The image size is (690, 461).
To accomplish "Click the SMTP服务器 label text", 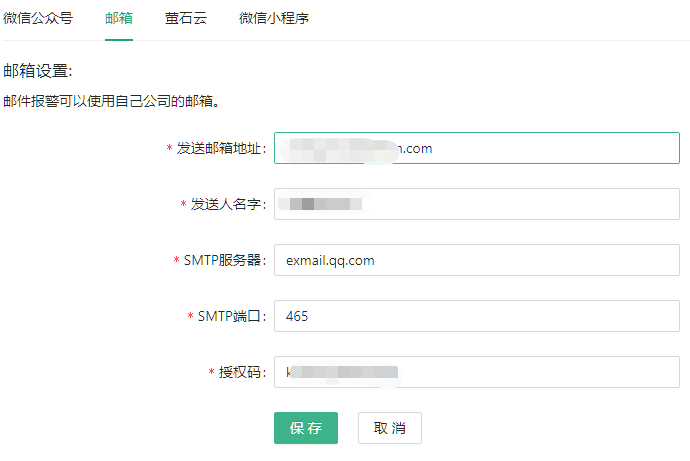I will (x=224, y=260).
